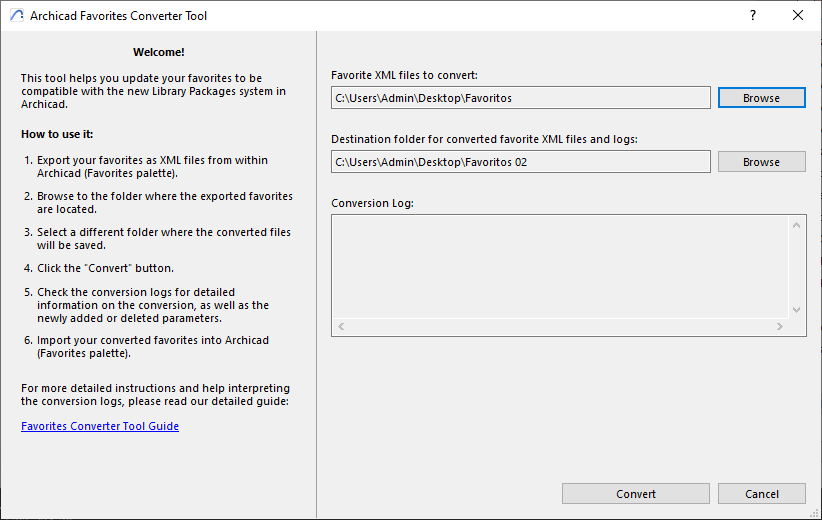Open help with the question mark button
This screenshot has height=520, width=822.
click(752, 16)
